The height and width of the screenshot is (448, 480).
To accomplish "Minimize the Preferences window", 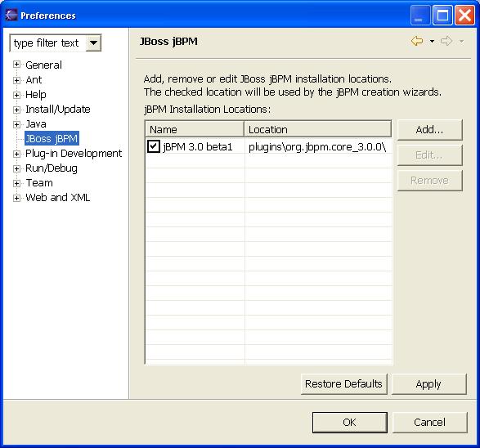I will click(420, 15).
